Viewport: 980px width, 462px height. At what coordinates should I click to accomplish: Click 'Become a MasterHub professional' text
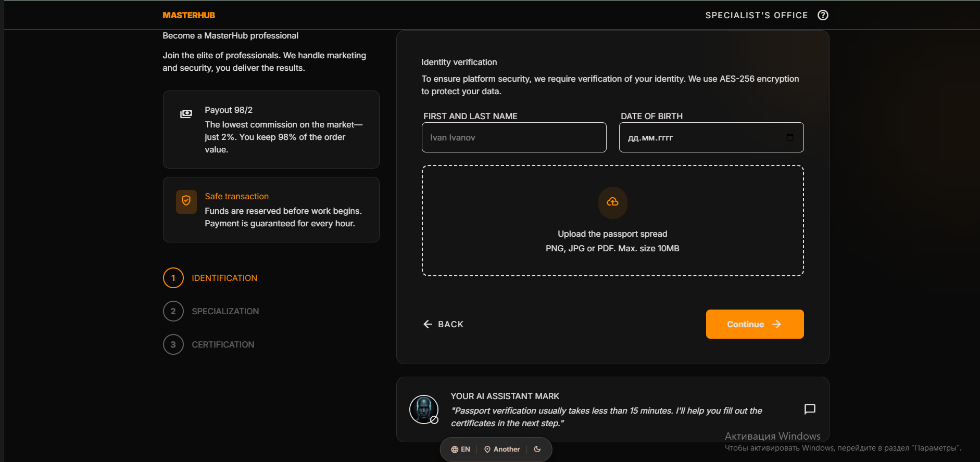pos(230,36)
